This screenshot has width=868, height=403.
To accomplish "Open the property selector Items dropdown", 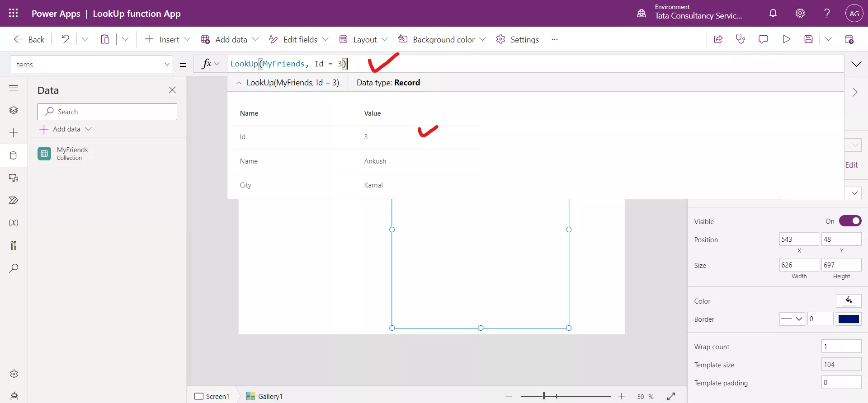I will tap(91, 64).
